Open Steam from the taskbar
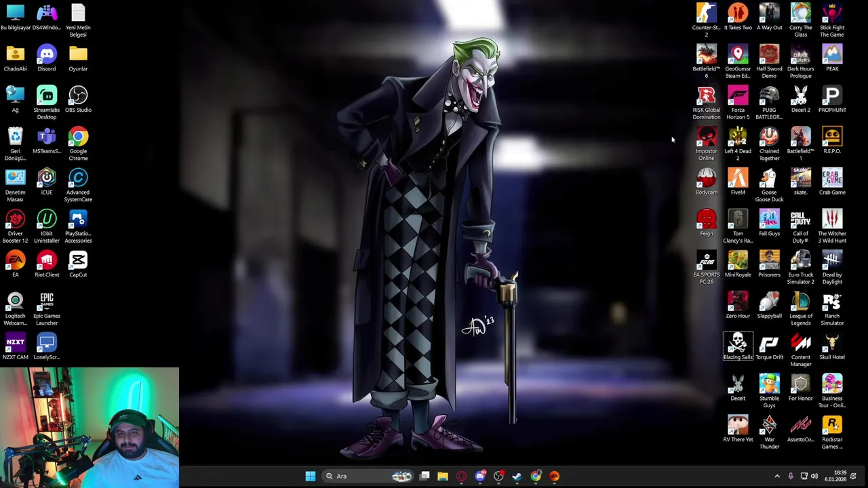868x488 pixels. [517, 476]
